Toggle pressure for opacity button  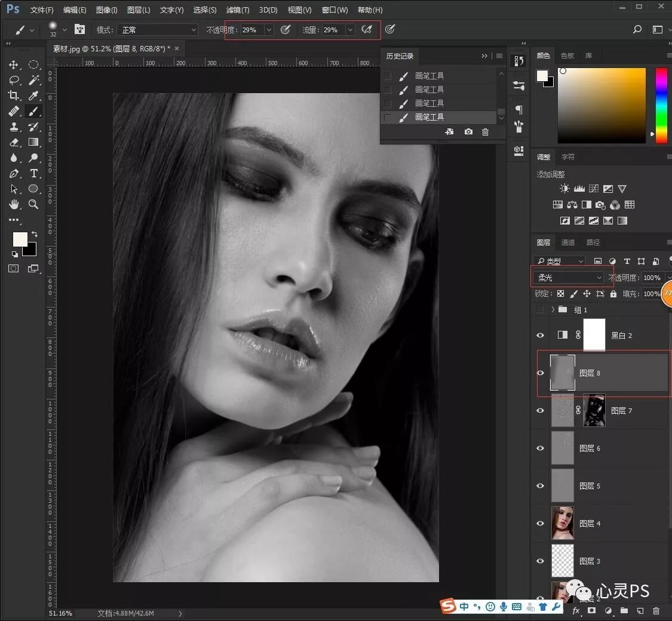click(286, 29)
